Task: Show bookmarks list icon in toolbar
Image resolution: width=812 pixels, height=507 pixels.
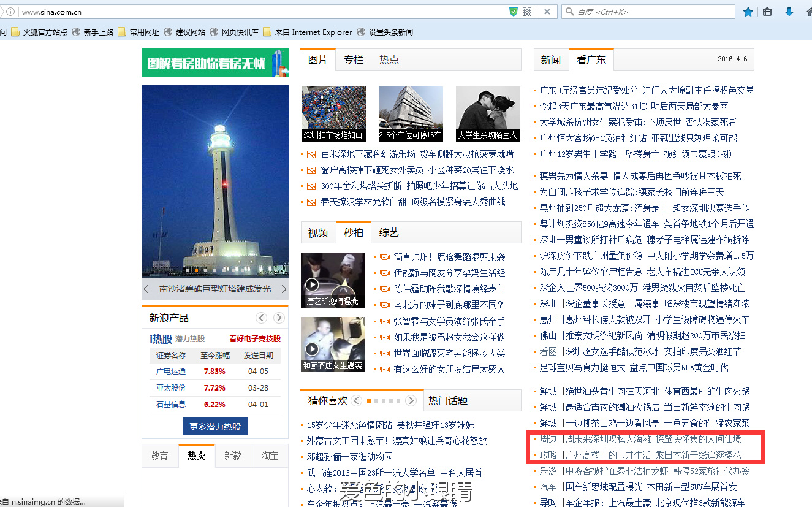Action: pos(767,12)
